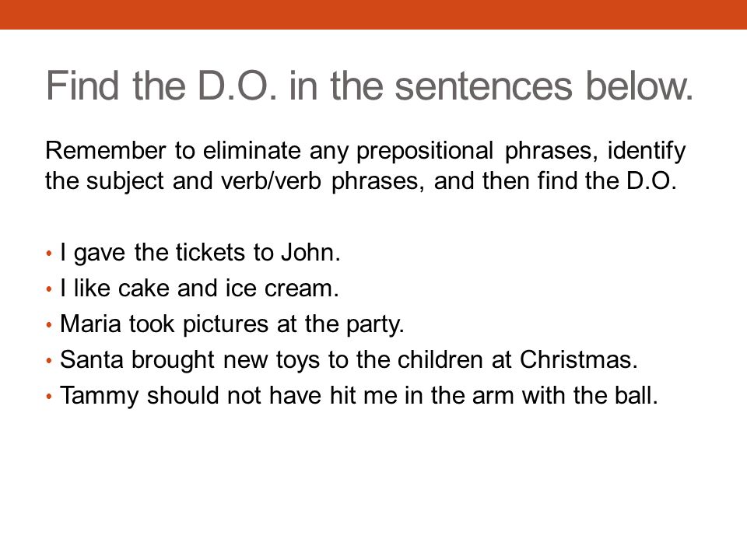Click the bullet point before 'I gave'
The width and height of the screenshot is (747, 560).
point(48,254)
